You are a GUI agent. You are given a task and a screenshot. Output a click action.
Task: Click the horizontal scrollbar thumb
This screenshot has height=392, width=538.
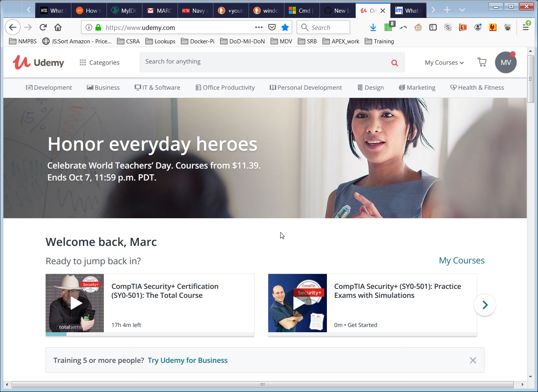[x=263, y=385]
